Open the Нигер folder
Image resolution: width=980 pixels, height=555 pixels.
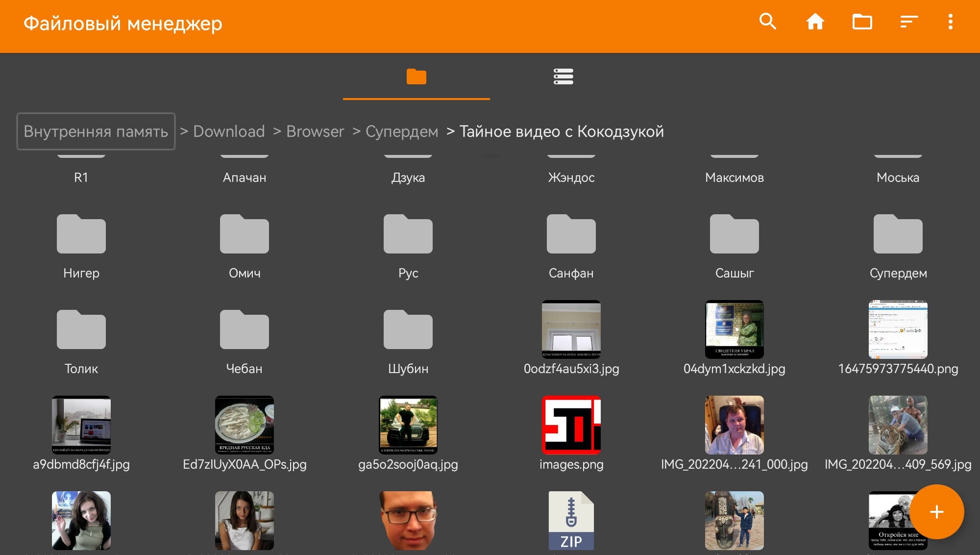tap(81, 234)
